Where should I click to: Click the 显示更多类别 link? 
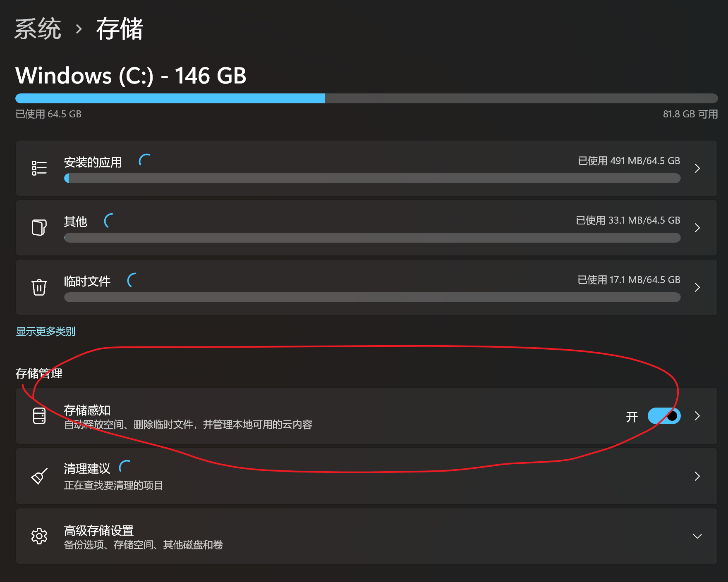pos(45,332)
